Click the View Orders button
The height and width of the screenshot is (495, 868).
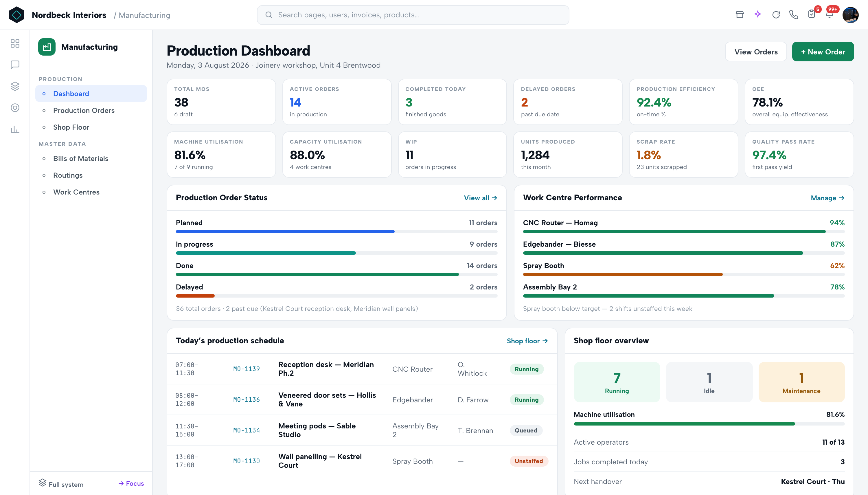click(x=756, y=52)
